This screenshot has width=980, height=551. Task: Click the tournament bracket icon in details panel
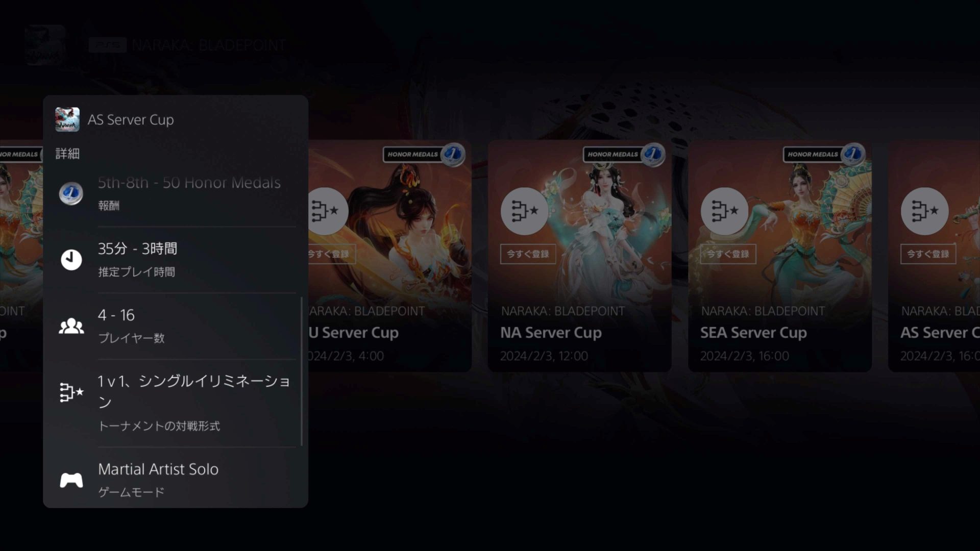71,392
